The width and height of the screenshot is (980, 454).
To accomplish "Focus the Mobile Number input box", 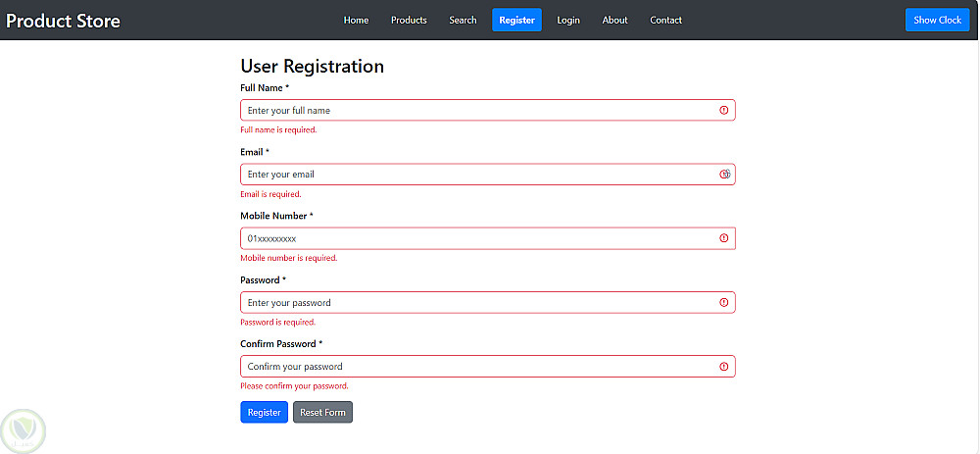I will click(x=470, y=238).
